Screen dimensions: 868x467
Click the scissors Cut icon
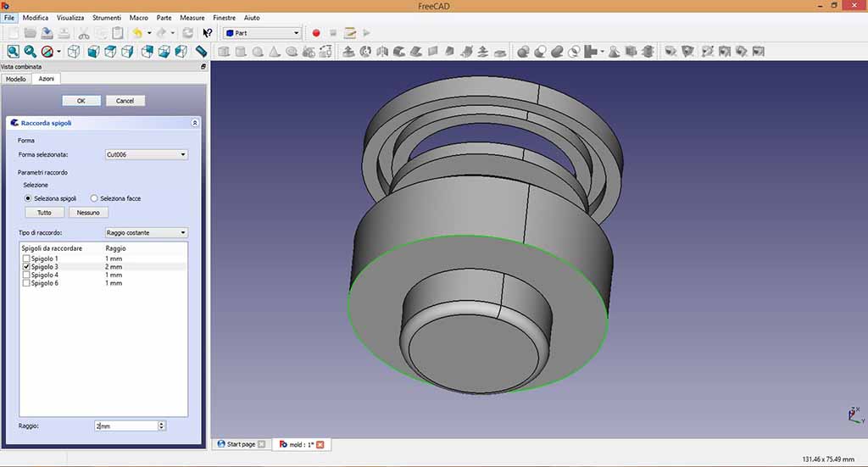[84, 33]
